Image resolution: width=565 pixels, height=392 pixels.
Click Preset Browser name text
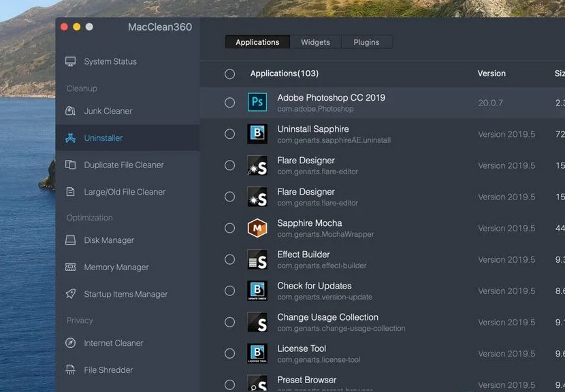(x=306, y=380)
